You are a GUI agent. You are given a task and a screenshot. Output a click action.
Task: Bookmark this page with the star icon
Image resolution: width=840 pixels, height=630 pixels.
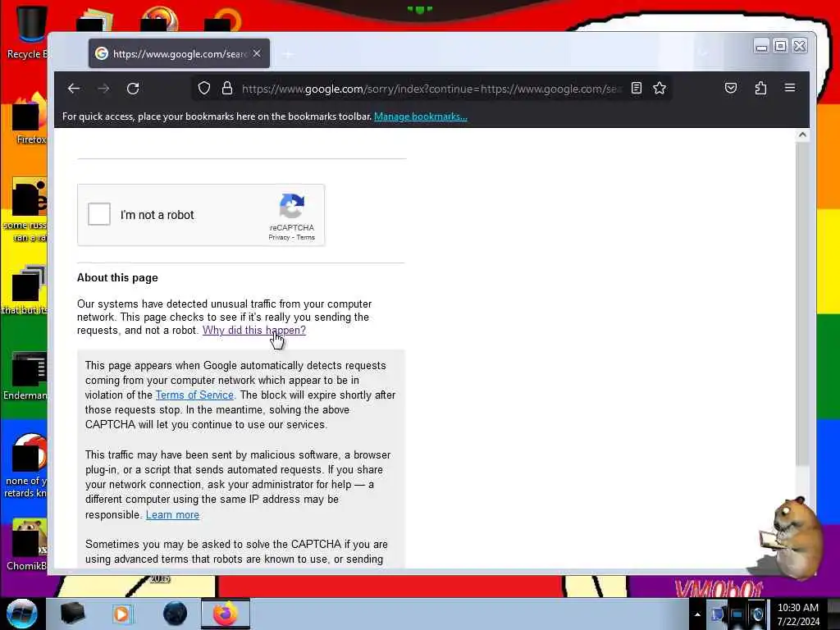pos(660,89)
